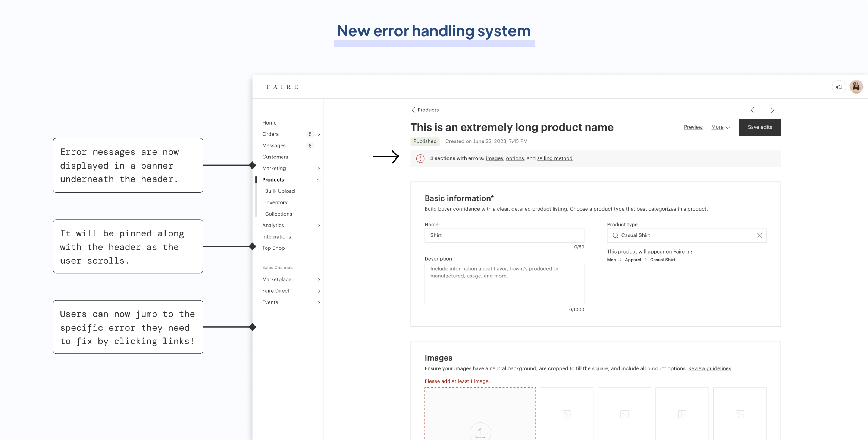The width and height of the screenshot is (868, 440).
Task: Click the image upload arrow icon
Action: point(480,433)
